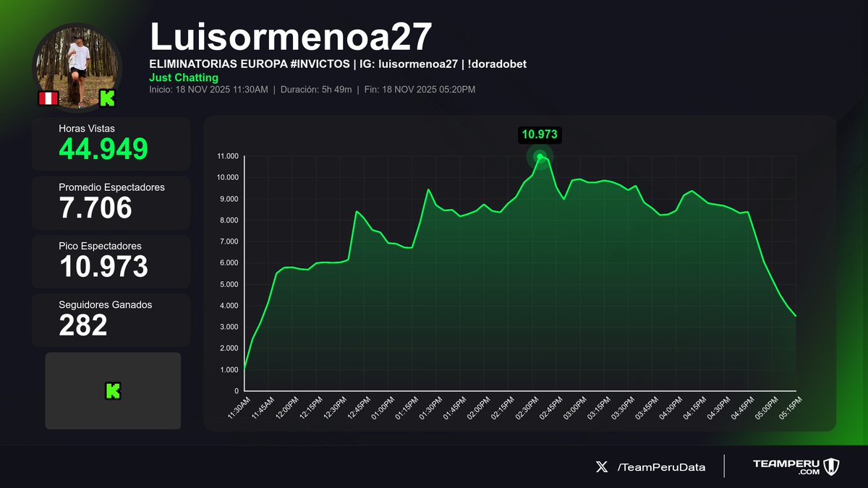
Task: Click the 10.973 peak tooltip on chart
Action: 540,134
